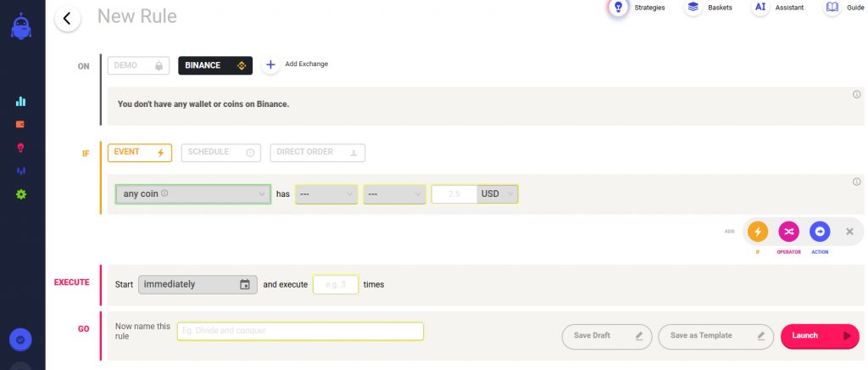
Task: Add a blue ACTION block
Action: pos(819,232)
